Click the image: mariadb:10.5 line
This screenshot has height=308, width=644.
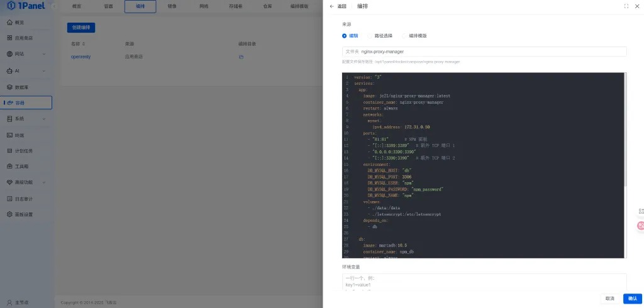[385, 245]
